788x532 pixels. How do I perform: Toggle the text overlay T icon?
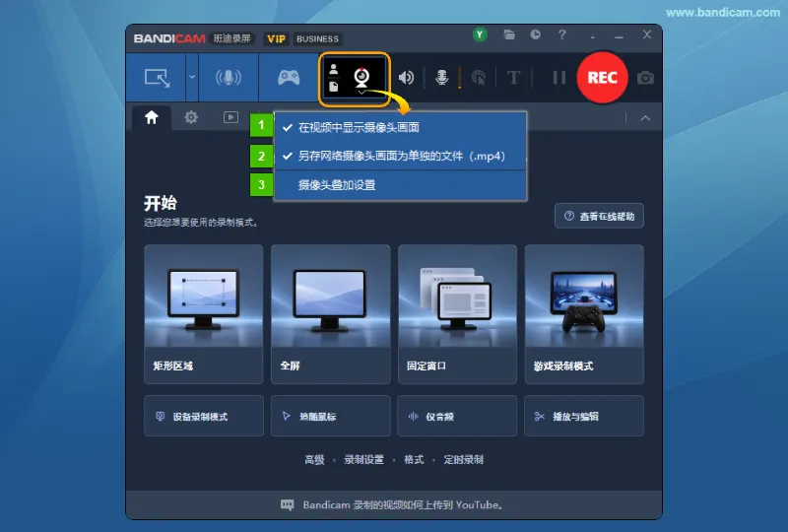coord(513,78)
